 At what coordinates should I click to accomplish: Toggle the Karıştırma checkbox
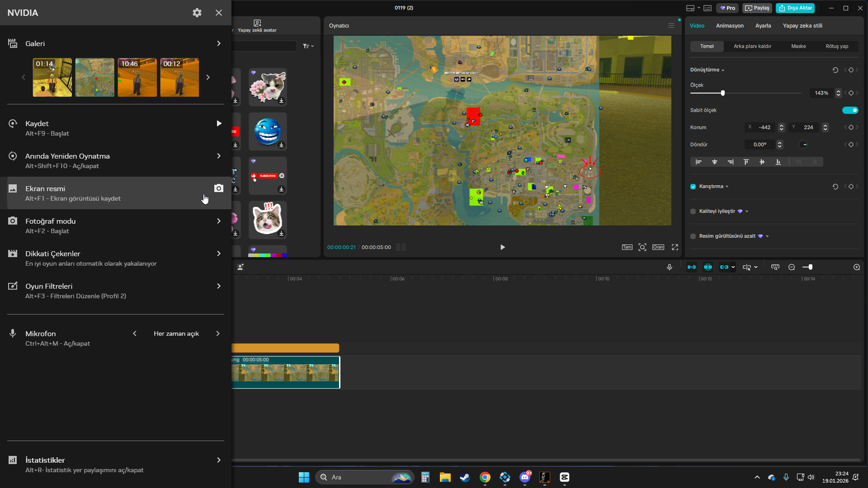[x=693, y=187]
